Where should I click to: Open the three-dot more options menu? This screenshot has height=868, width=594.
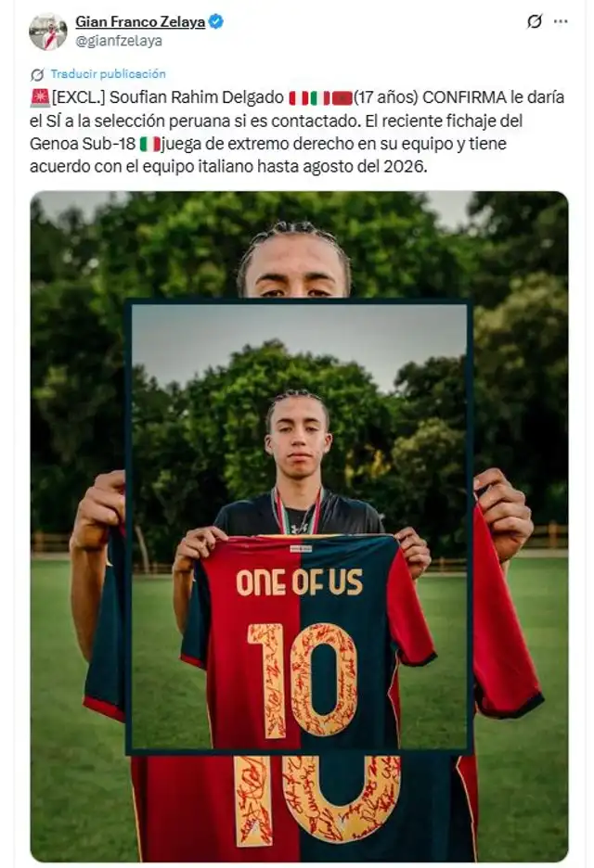[x=561, y=21]
